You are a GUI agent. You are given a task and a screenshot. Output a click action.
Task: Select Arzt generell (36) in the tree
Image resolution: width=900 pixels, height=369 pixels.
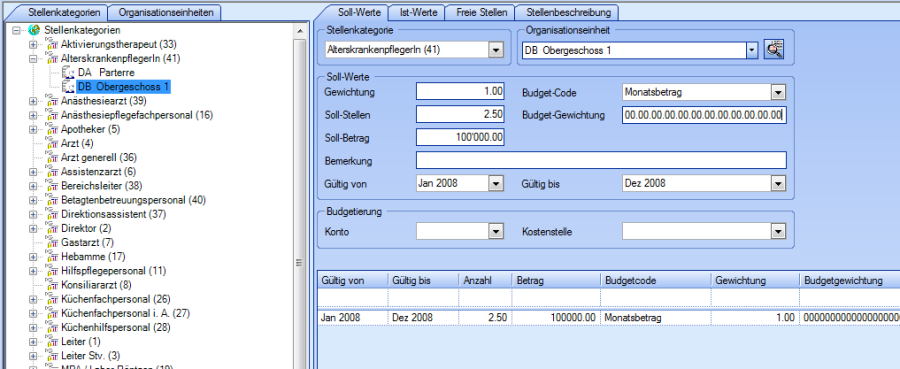pos(99,158)
